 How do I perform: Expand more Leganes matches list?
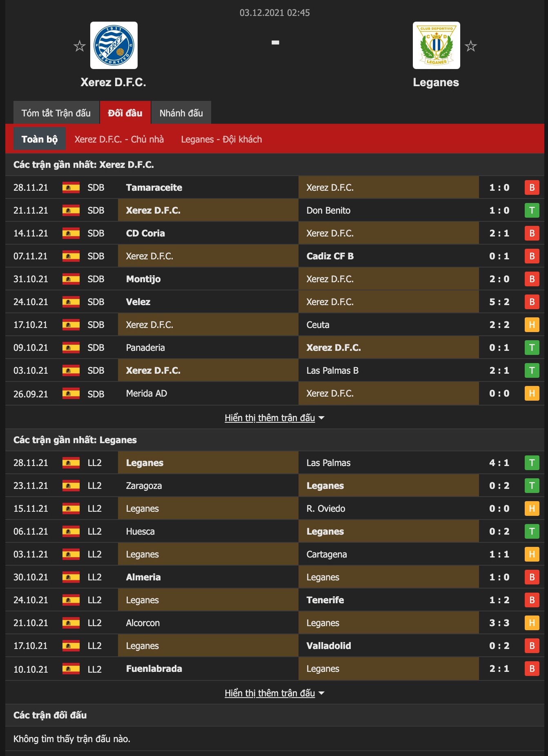[x=274, y=693]
